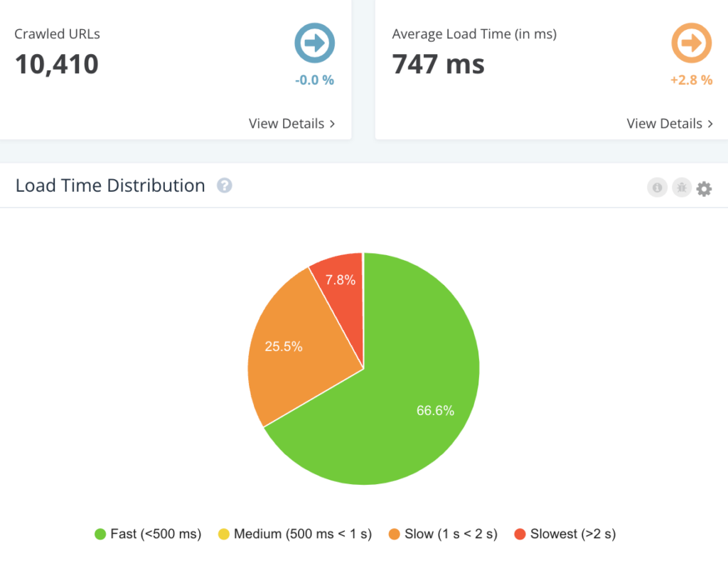Click the bug report icon
Viewport: 728px width, 585px height.
(682, 188)
